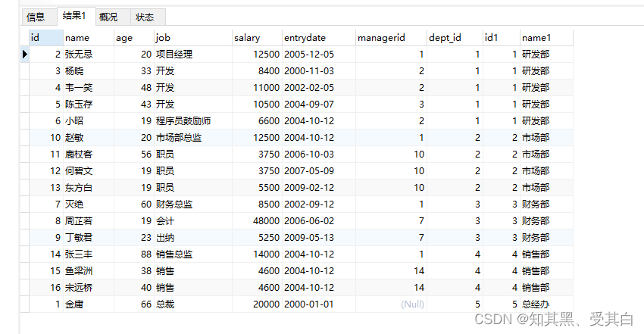The image size is (644, 334).
Task: Click the name column header
Action: [x=89, y=38]
